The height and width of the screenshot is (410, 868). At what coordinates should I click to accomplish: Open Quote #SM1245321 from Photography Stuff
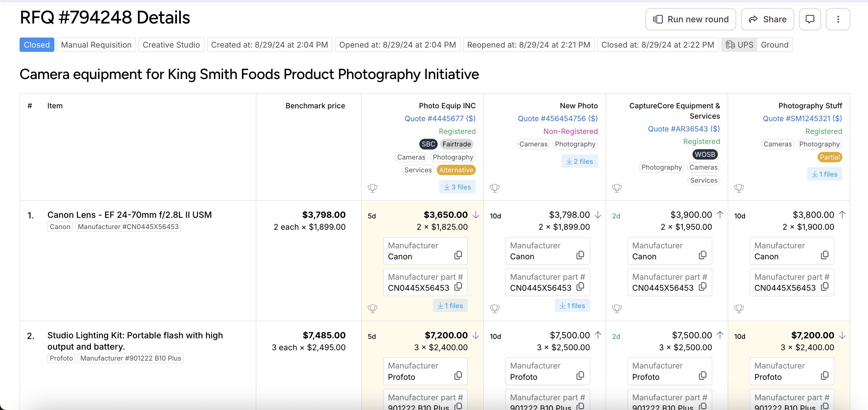coord(802,118)
